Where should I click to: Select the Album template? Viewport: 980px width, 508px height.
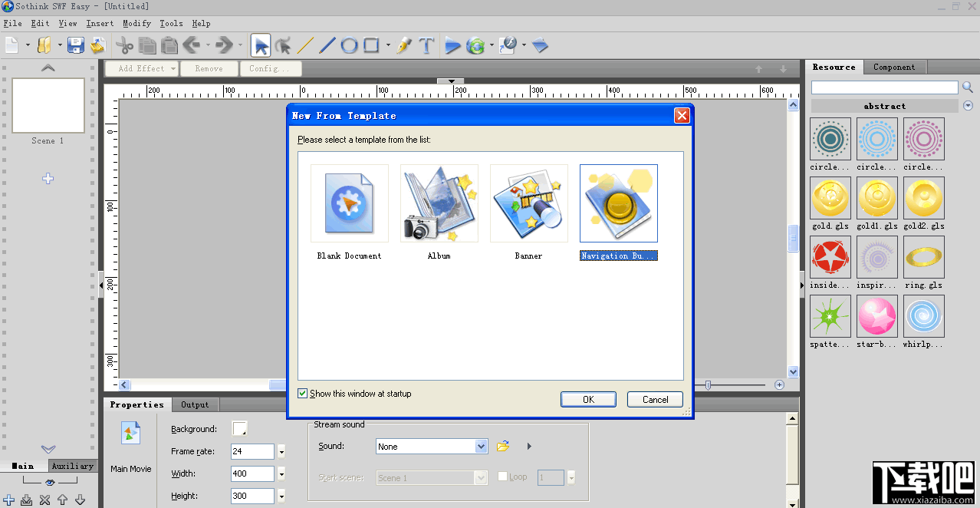coord(439,203)
